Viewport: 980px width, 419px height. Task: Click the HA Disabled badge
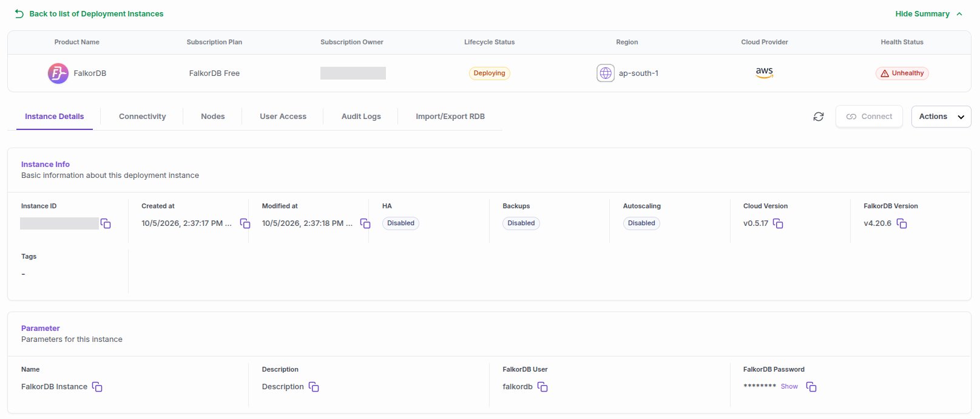coord(401,223)
